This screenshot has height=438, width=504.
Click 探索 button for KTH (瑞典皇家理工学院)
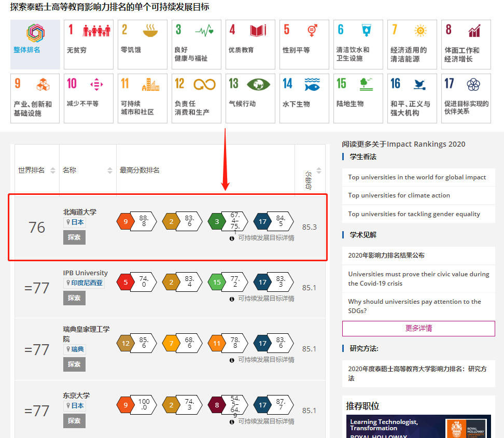[74, 364]
